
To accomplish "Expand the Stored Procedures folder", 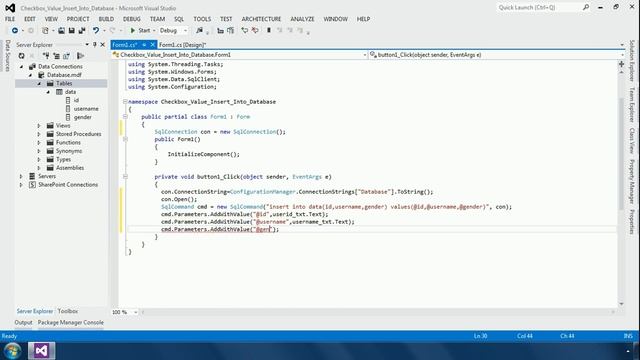I will click(39, 134).
